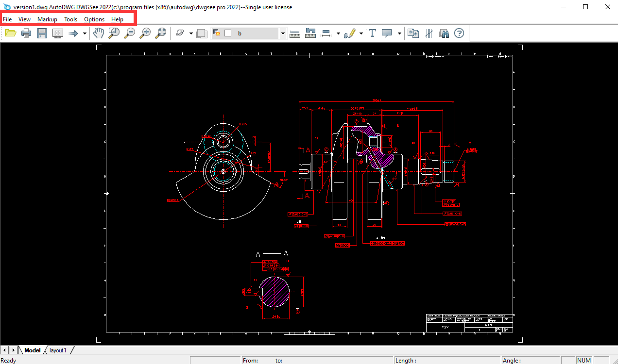Select the area measure ruler tool
This screenshot has width=618, height=364.
point(310,33)
